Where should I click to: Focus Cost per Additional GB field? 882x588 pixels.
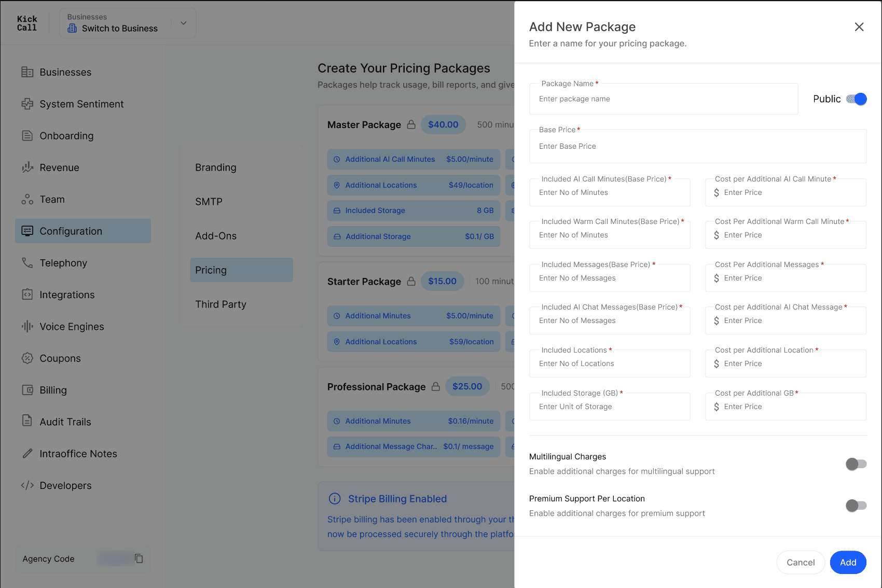pos(785,407)
